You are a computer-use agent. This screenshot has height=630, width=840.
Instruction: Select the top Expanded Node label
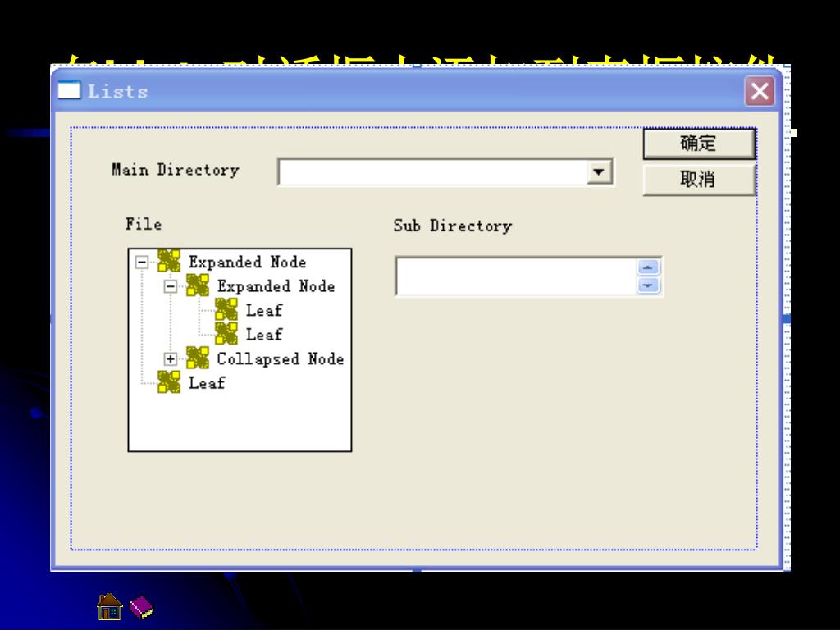(248, 262)
